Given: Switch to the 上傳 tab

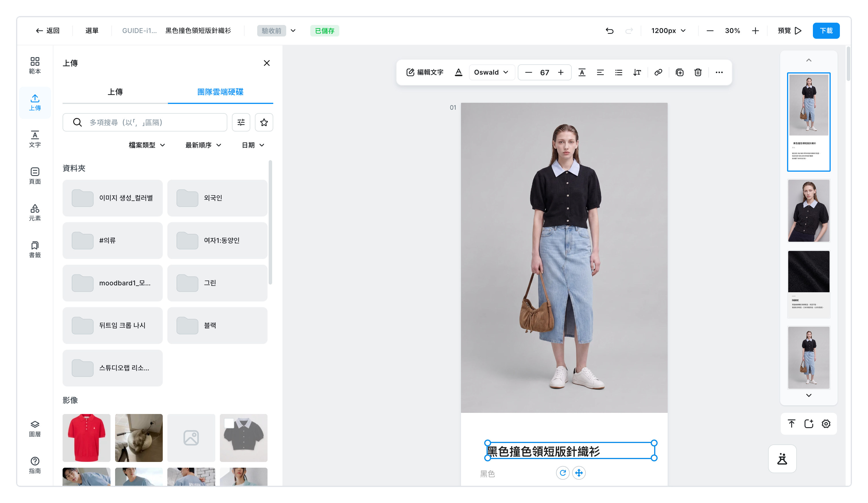Looking at the screenshot, I should point(115,92).
